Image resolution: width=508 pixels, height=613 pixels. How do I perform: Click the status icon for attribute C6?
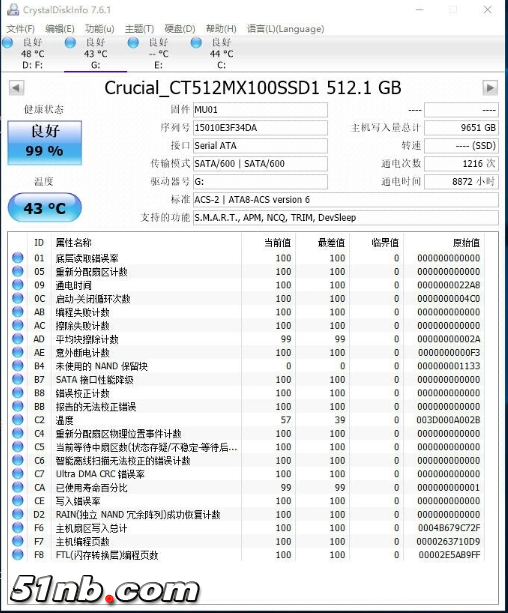18,460
